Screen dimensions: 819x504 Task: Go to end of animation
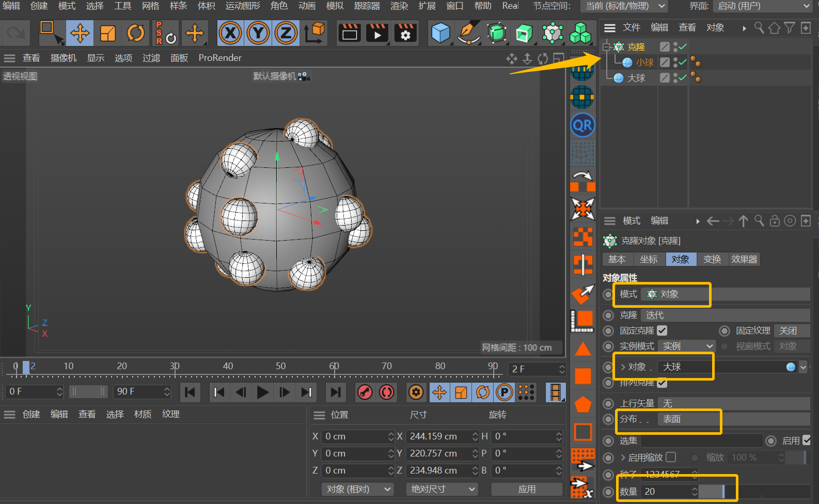[336, 392]
